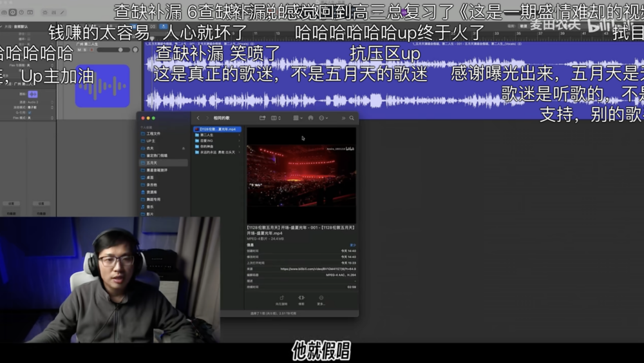The image size is (644, 363).
Task: Open Finder action menu (circle ellipsis)
Action: pyautogui.click(x=323, y=118)
